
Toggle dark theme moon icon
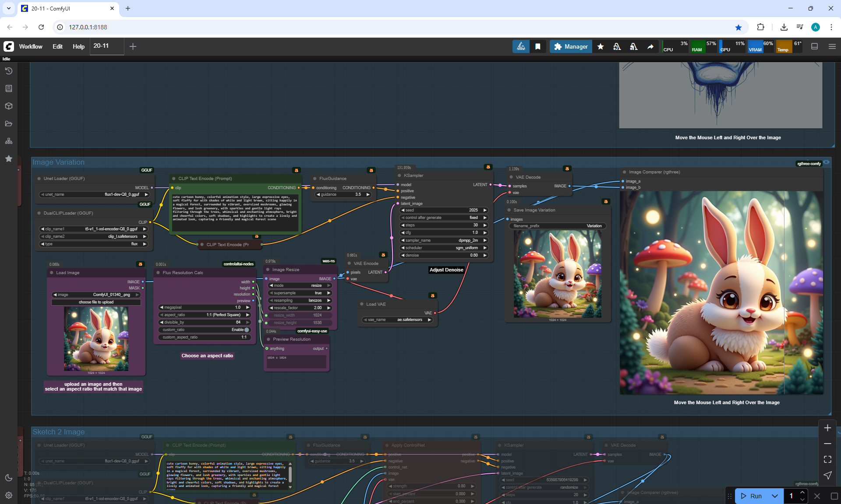[x=8, y=478]
